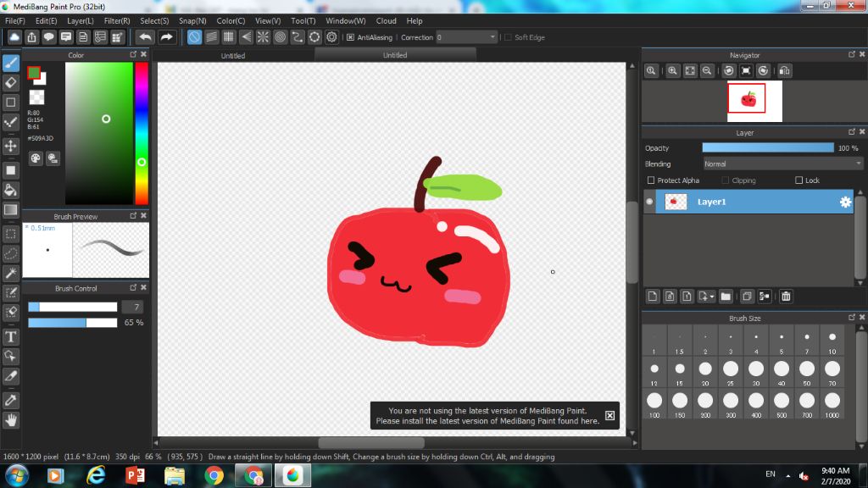Select the Fill rectangle tool
868x488 pixels.
click(x=10, y=170)
